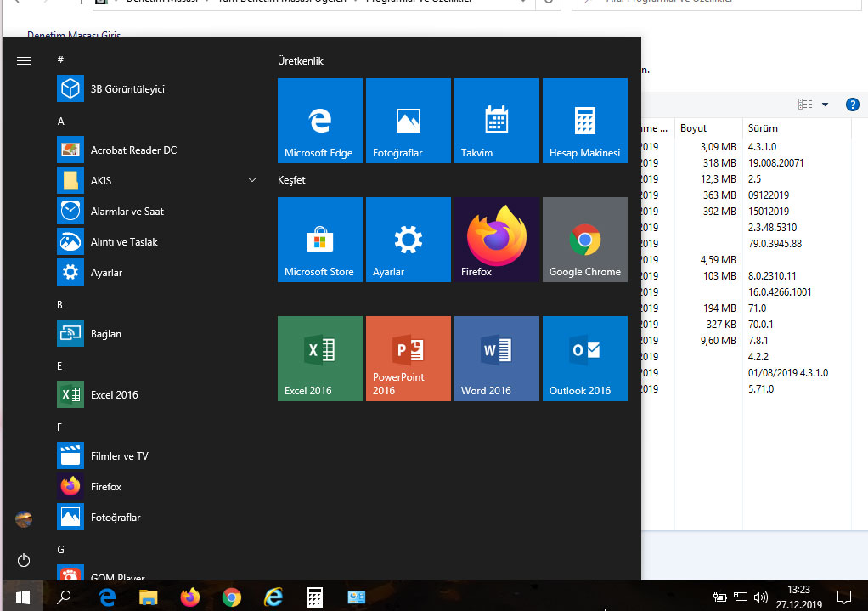Select the program row with version 79.0.3945.88
This screenshot has height=611, width=868.
click(x=747, y=244)
